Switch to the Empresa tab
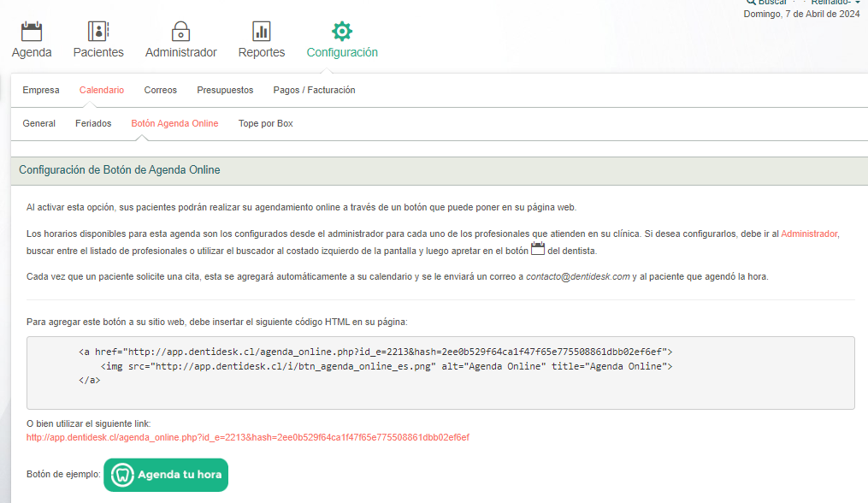This screenshot has height=503, width=868. (41, 90)
